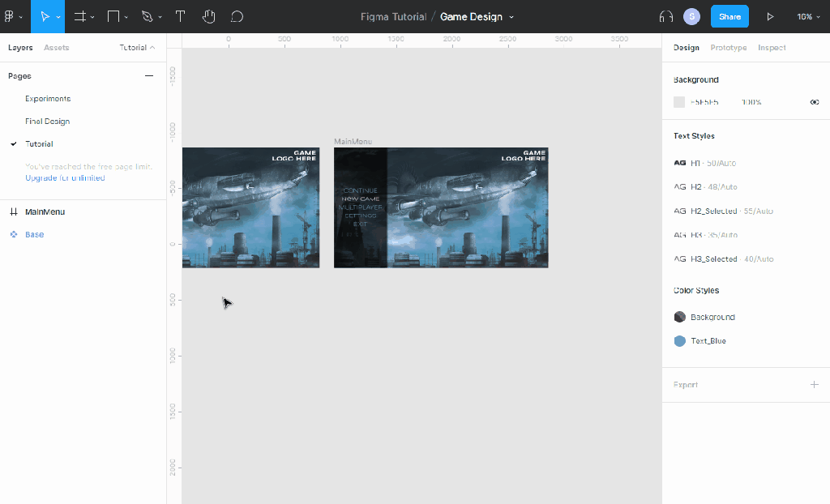Screen dimensions: 830x504
Task: Open the zoom level dropdown
Action: (806, 16)
